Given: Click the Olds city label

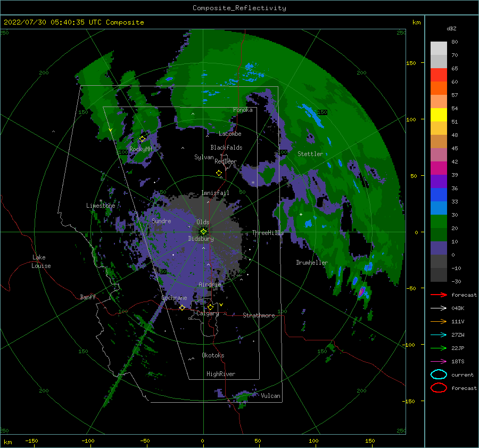Looking at the screenshot, I should coord(203,222).
